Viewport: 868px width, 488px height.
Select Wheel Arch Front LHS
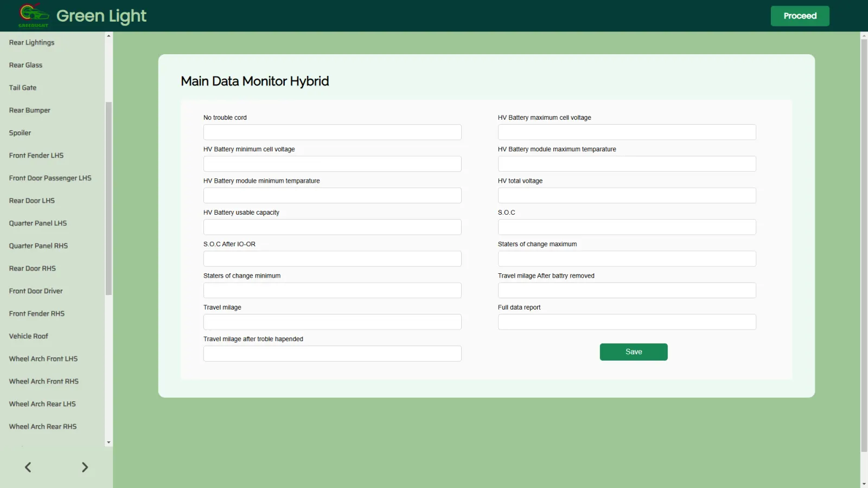coord(43,359)
